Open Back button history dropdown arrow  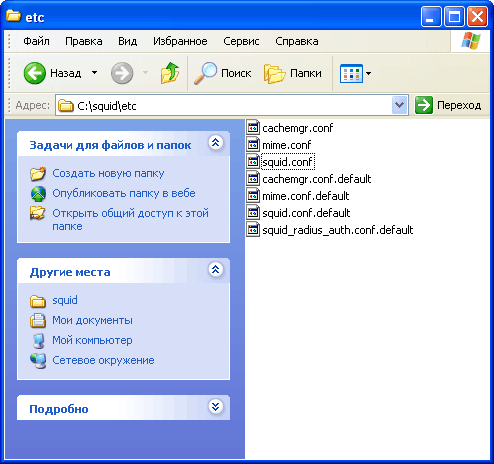tap(95, 72)
